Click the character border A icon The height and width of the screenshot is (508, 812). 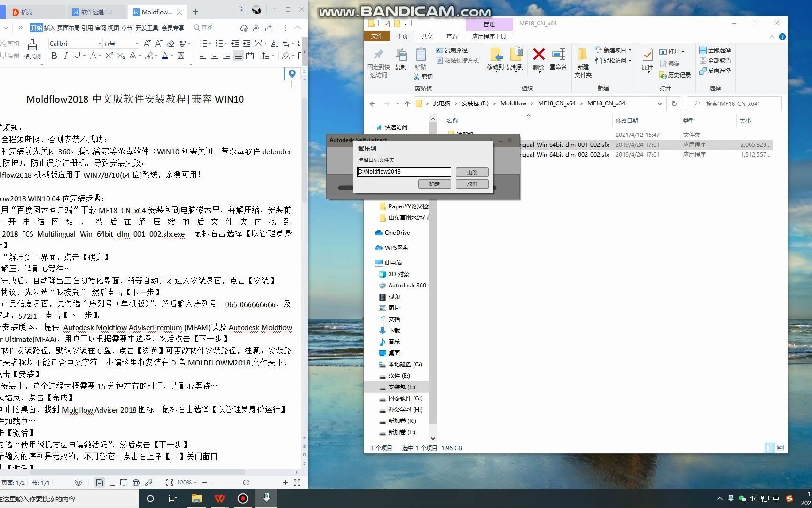[181, 56]
